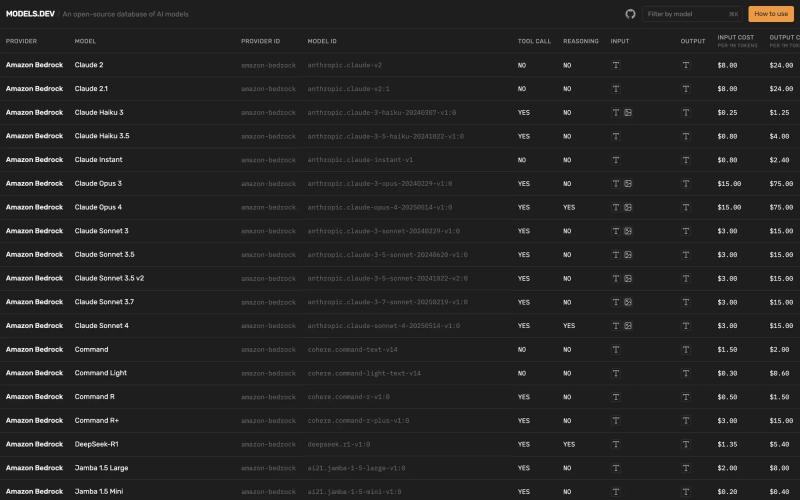This screenshot has width=800, height=500.
Task: Click the text output icon for Claude Instant
Action: pyautogui.click(x=686, y=160)
